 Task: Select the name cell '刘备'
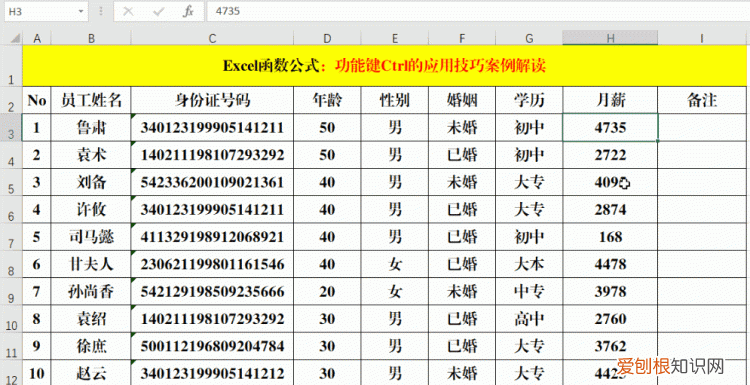point(91,182)
